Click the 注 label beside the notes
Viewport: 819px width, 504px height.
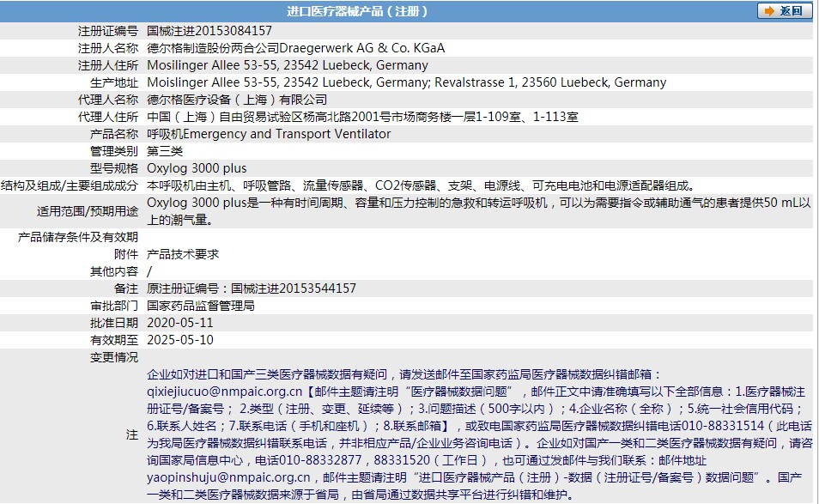click(x=132, y=434)
